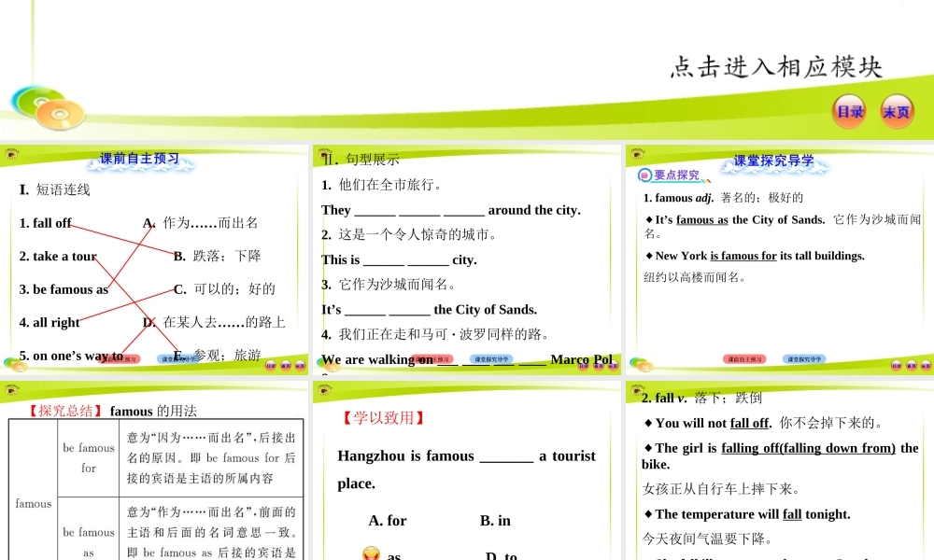Click sentence 'They ___ around the city.'
This screenshot has width=934, height=560.
pos(451,210)
